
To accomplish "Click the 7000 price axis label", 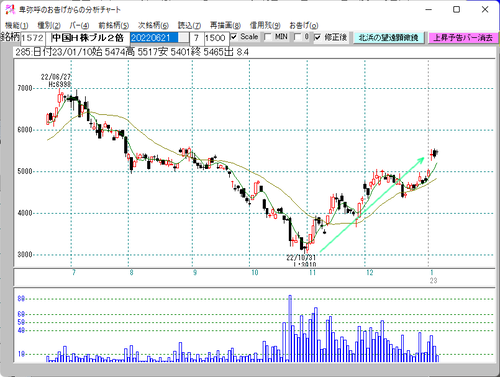I will click(24, 88).
